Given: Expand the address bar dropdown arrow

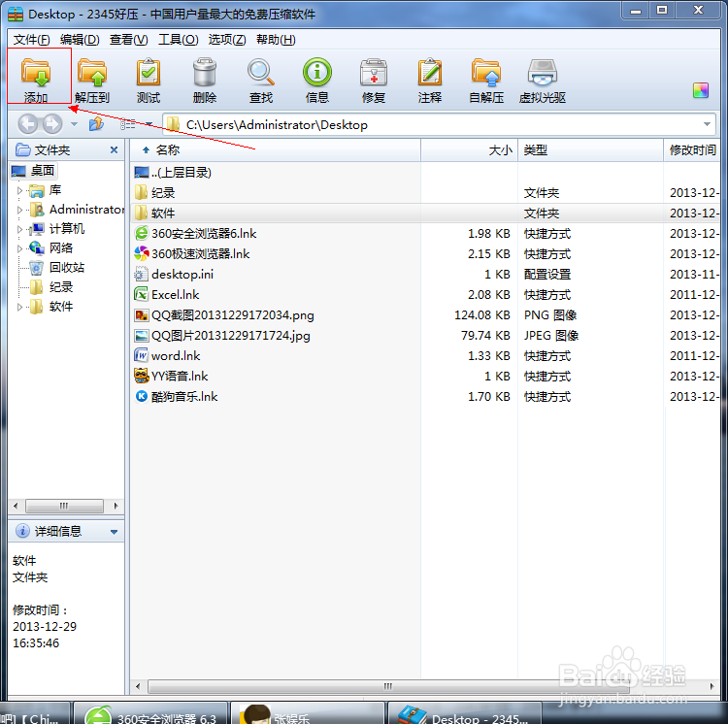Looking at the screenshot, I should pyautogui.click(x=707, y=124).
